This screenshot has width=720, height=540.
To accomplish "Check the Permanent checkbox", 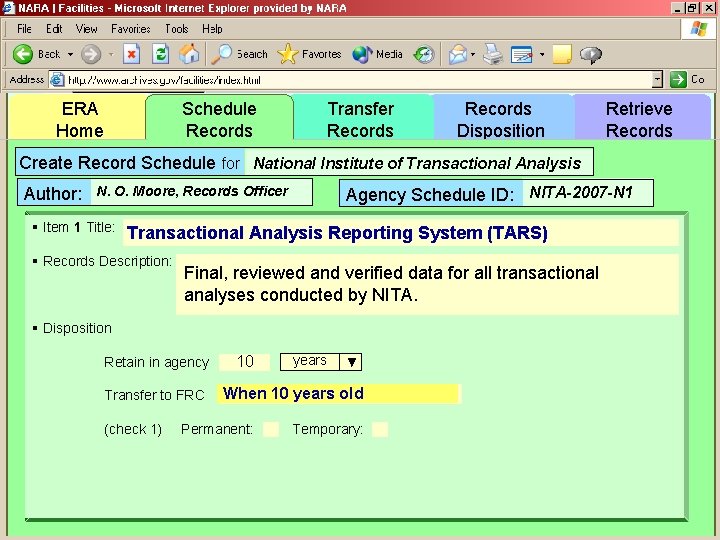I will [x=270, y=429].
